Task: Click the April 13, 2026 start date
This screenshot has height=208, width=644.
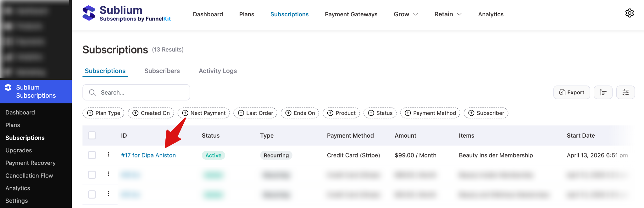Action: [x=597, y=155]
